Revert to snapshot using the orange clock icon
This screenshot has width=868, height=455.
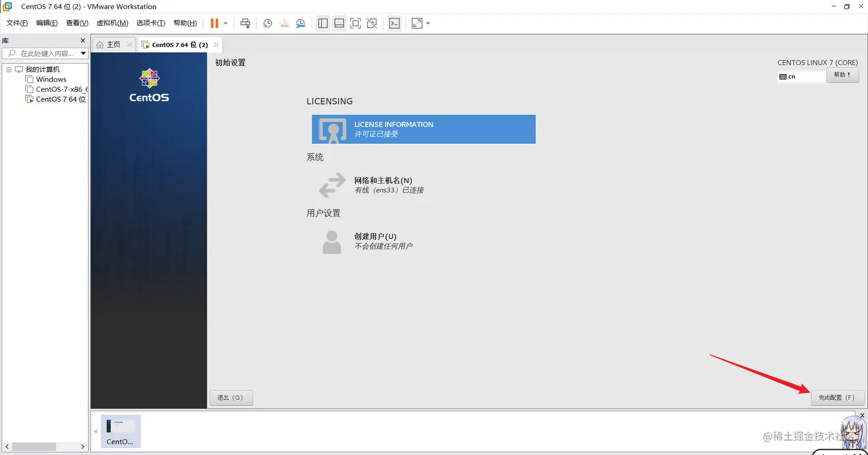coord(284,24)
